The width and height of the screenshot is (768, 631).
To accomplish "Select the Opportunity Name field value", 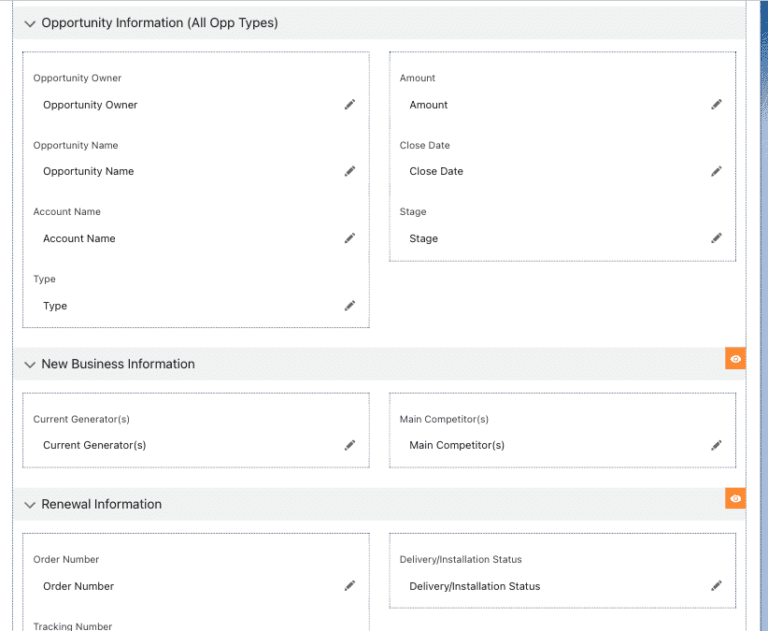I will 88,171.
